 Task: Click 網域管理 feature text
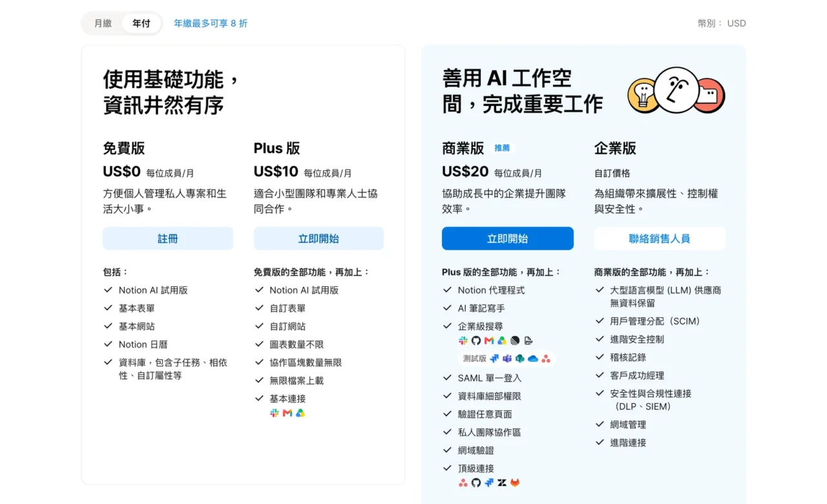coord(628,425)
